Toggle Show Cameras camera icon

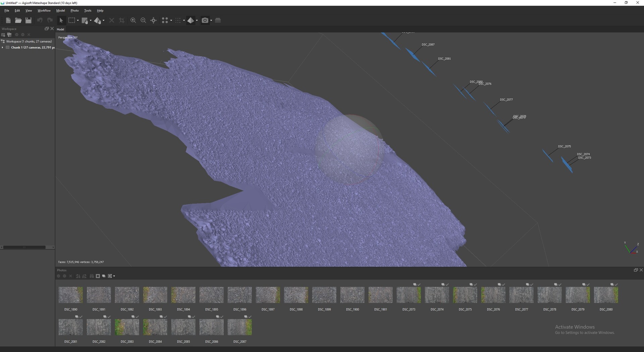point(205,20)
